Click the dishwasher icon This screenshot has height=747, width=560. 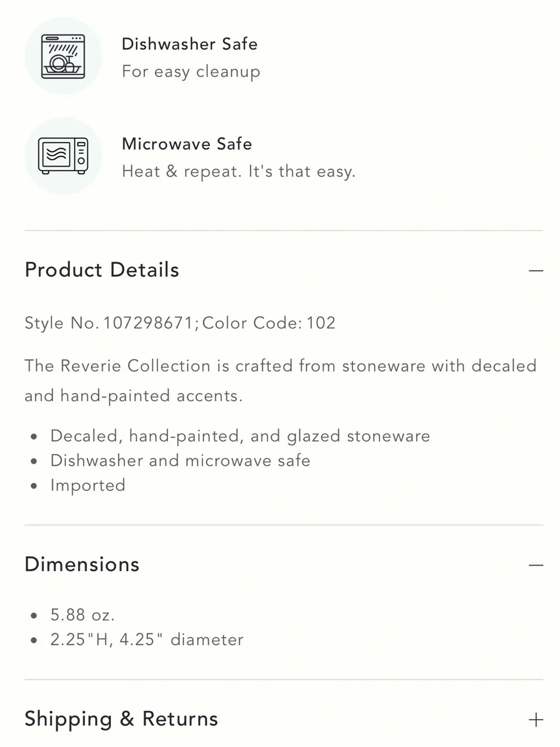pos(63,56)
